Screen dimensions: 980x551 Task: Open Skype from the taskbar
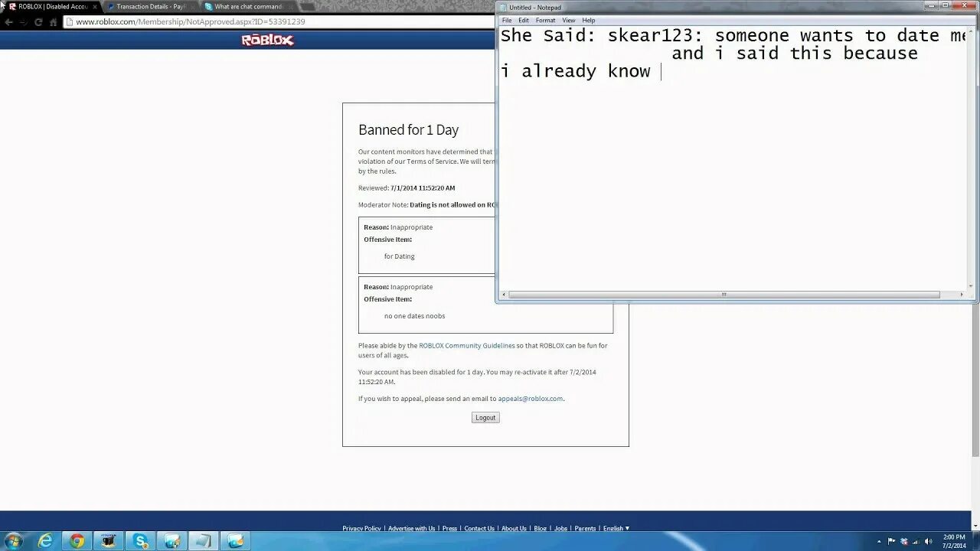pyautogui.click(x=141, y=540)
